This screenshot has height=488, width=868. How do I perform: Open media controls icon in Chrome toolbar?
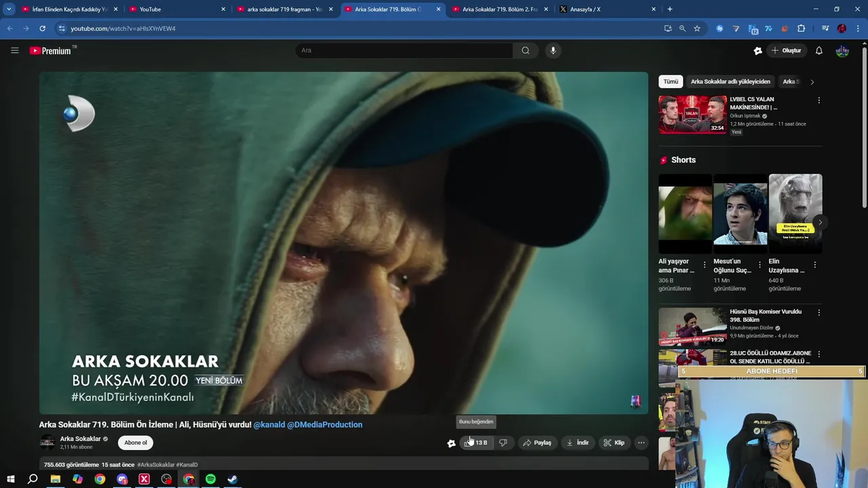tap(825, 28)
